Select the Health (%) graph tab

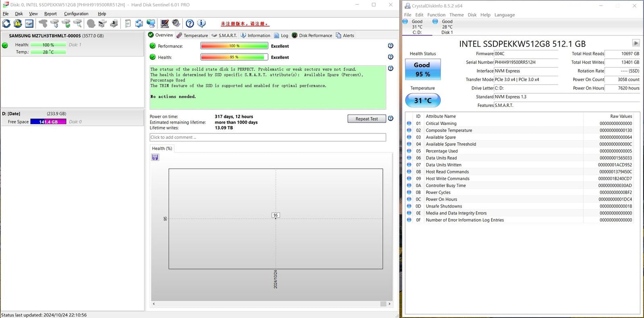pyautogui.click(x=162, y=149)
